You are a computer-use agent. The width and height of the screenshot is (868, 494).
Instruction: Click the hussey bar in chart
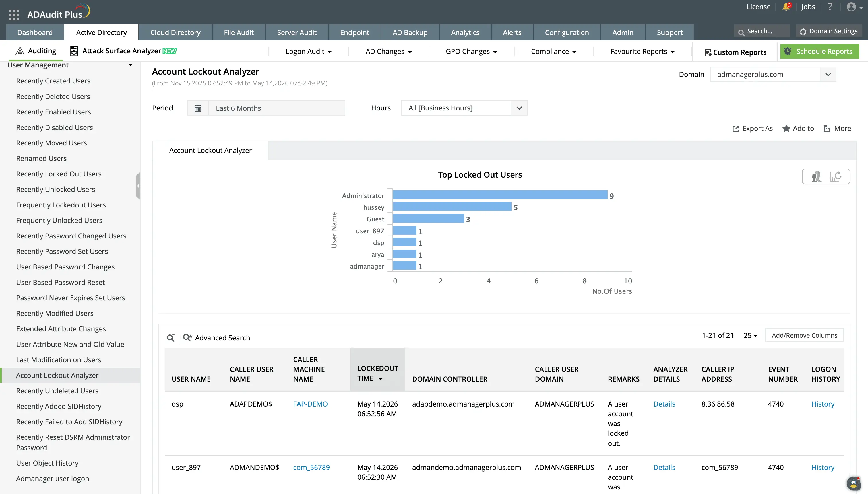tap(452, 207)
